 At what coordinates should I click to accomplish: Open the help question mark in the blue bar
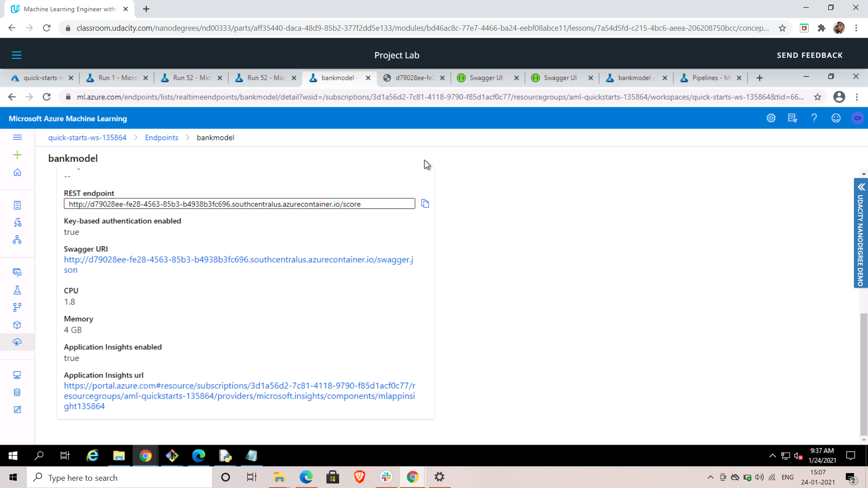click(x=814, y=118)
